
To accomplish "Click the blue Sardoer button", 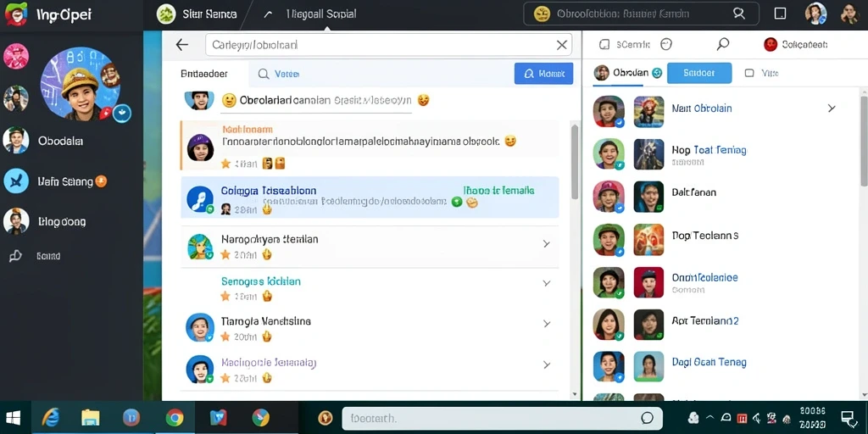I will (x=699, y=73).
